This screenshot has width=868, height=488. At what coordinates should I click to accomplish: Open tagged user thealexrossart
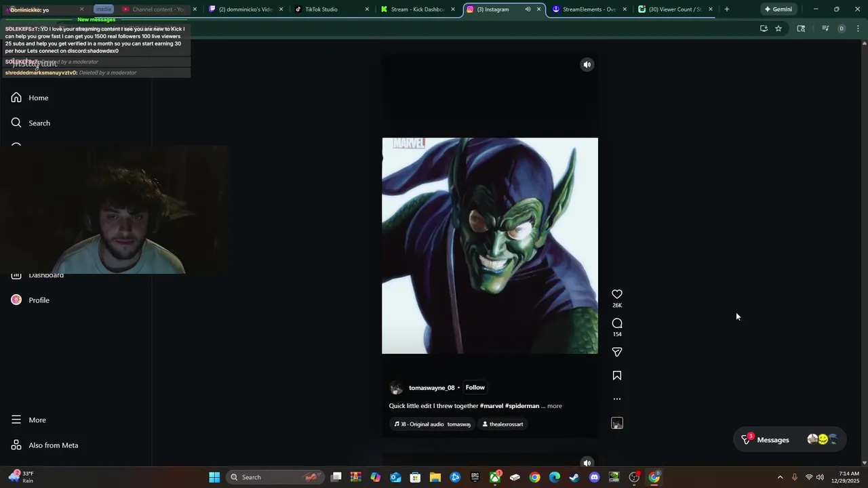pos(502,424)
